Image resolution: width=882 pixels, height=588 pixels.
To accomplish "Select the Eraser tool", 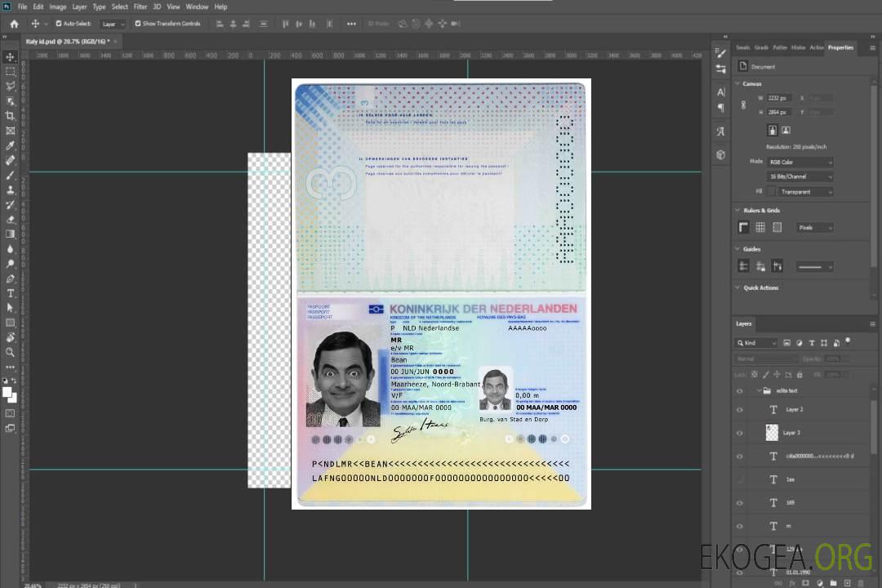I will [x=10, y=220].
